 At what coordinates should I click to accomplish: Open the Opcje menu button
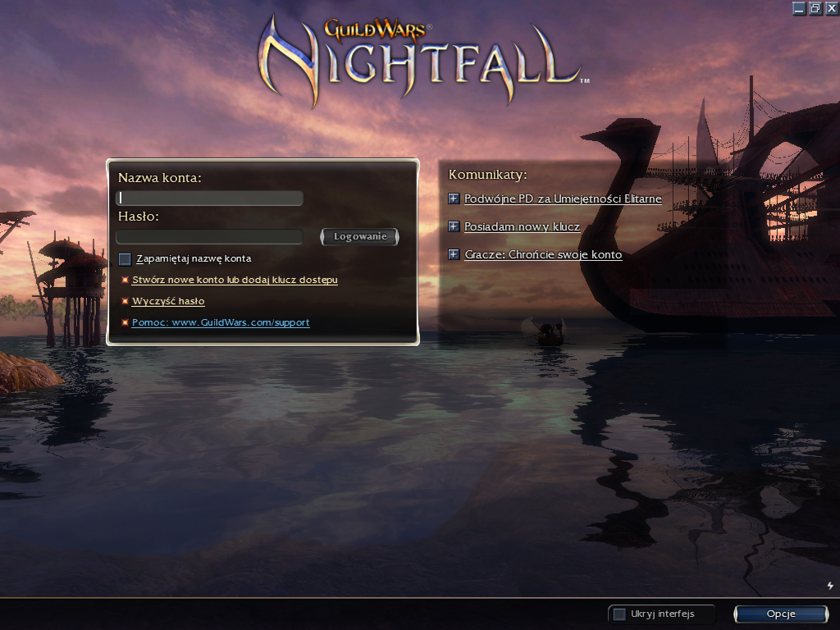tap(781, 614)
